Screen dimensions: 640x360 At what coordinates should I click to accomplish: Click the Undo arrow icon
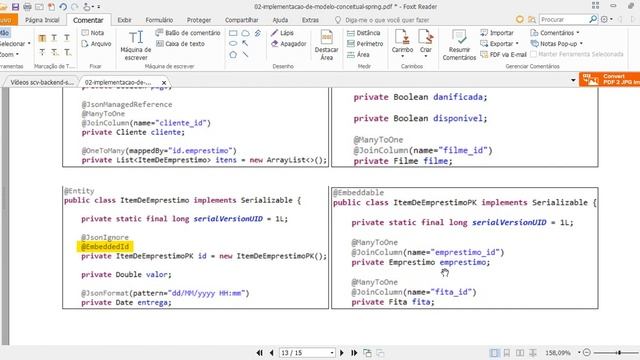(63, 7)
